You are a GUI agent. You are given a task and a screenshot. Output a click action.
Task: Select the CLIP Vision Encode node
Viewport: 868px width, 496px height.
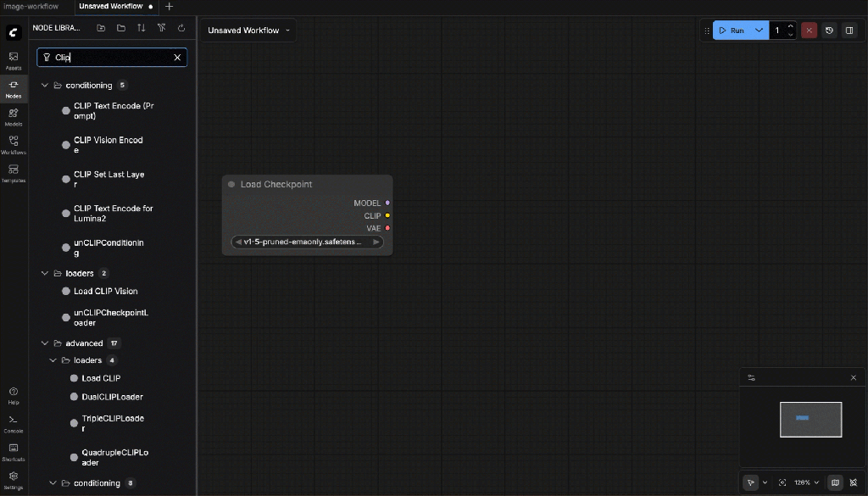[108, 145]
